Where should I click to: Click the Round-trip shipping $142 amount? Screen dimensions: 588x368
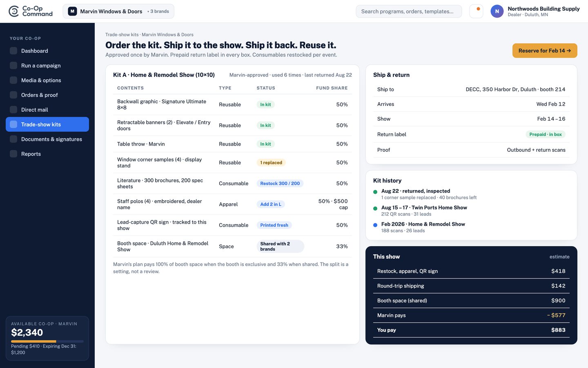(x=558, y=286)
